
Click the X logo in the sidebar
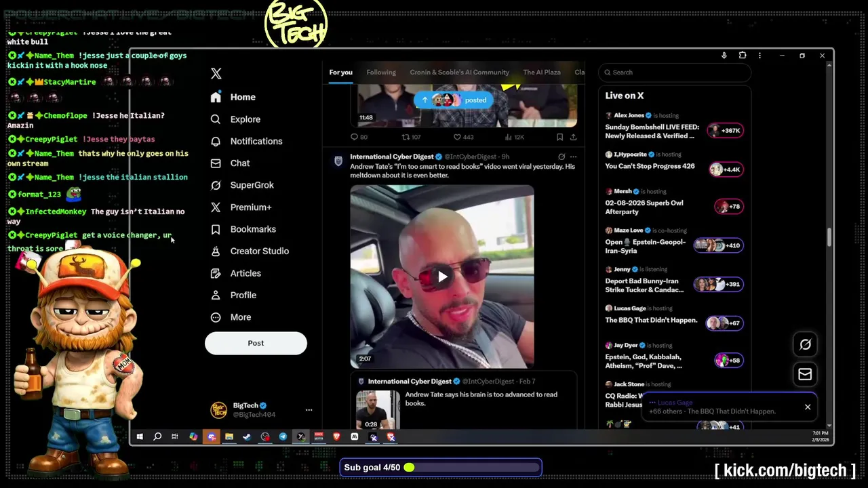pyautogui.click(x=216, y=74)
